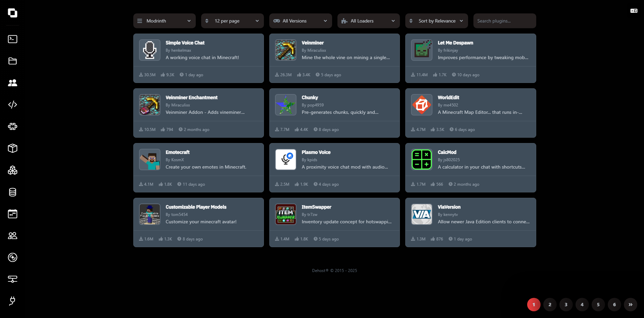
Task: Click the language switcher icon top right
Action: point(634,11)
